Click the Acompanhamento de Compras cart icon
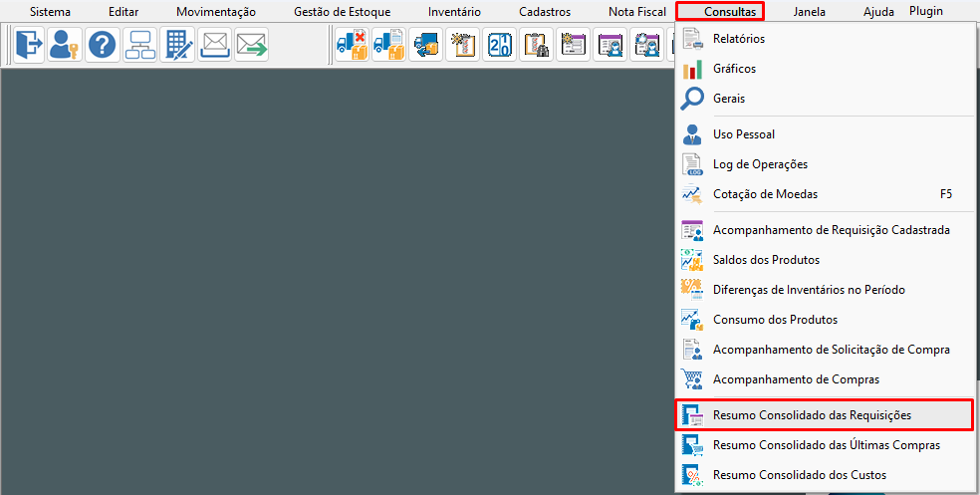 click(692, 379)
